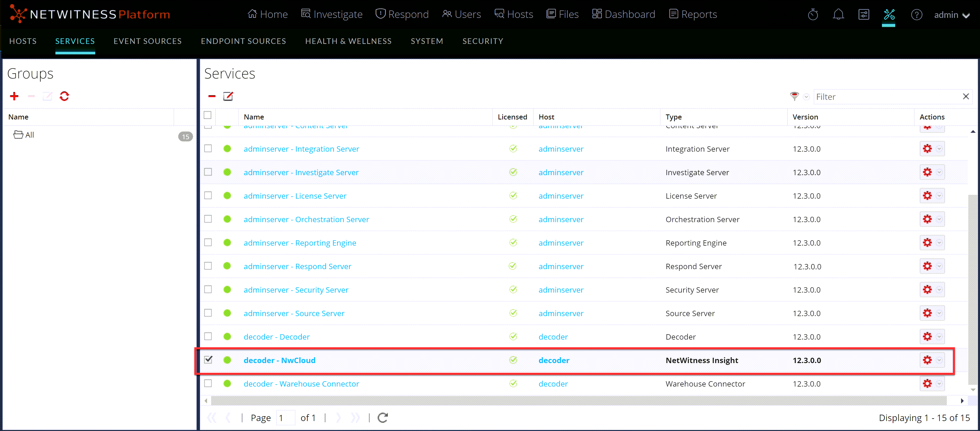This screenshot has height=431, width=980.
Task: Expand actions dropdown arrow for decoder - Decoder
Action: [939, 337]
